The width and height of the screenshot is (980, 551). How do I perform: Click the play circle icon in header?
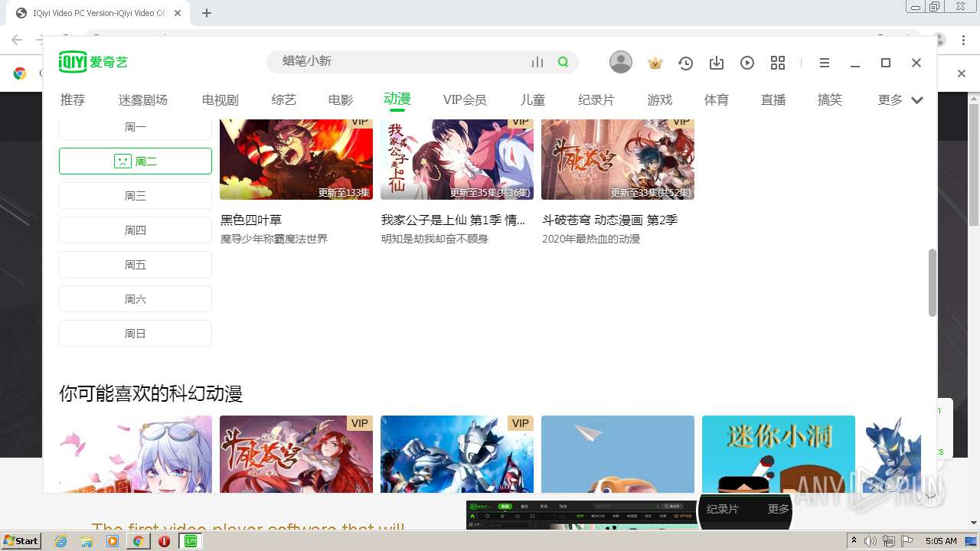(x=747, y=64)
